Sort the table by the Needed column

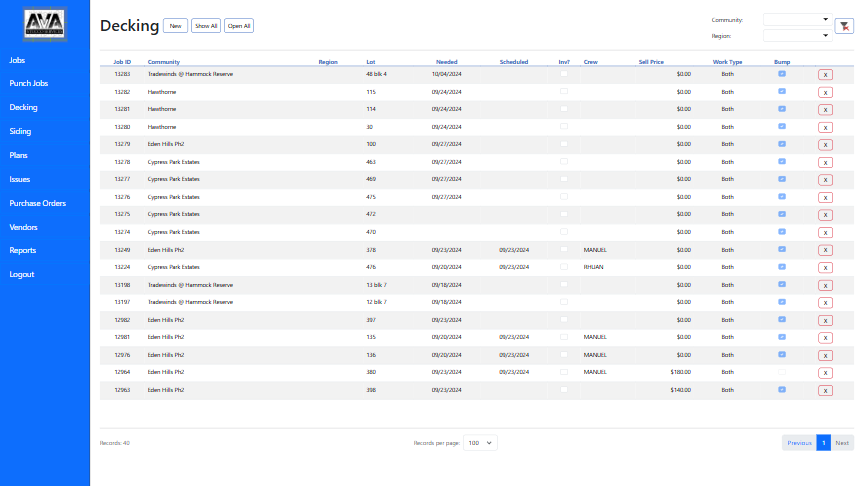pos(447,62)
